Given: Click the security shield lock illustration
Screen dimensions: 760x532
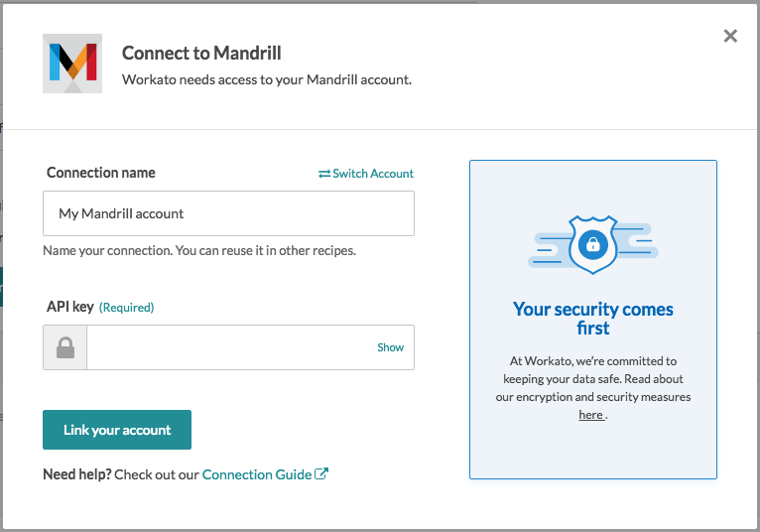Looking at the screenshot, I should coord(592,243).
